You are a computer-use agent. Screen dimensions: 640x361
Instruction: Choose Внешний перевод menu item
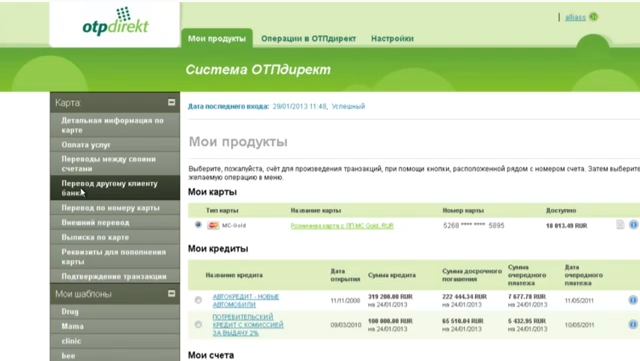(115, 223)
